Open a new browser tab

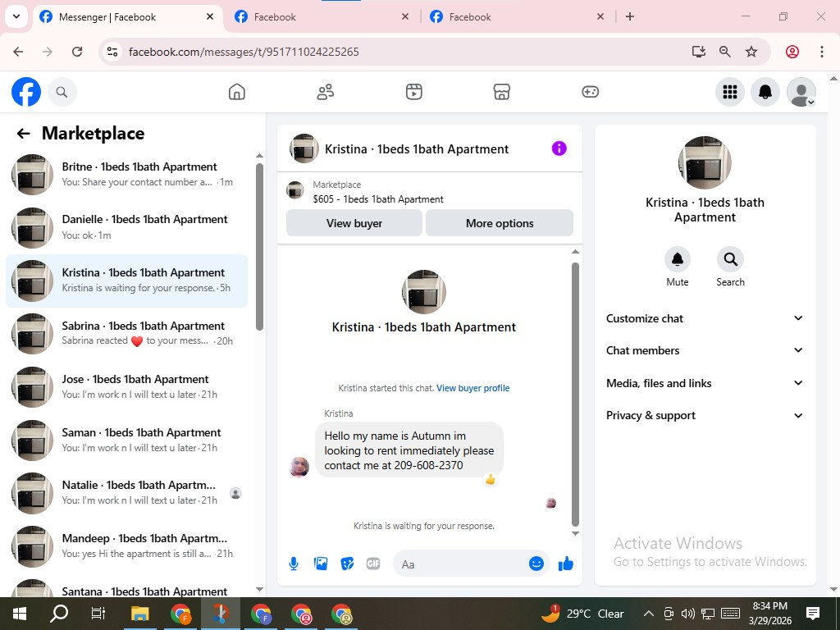tap(630, 16)
